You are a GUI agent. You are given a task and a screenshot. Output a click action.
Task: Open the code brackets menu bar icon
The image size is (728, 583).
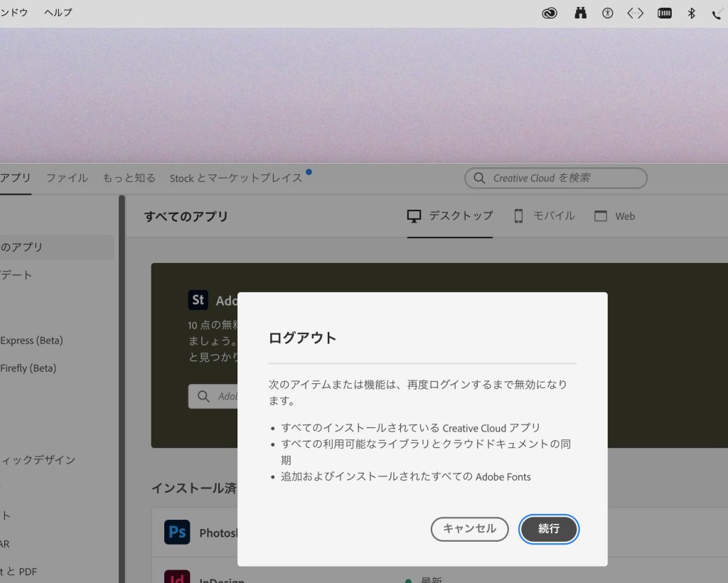(635, 13)
